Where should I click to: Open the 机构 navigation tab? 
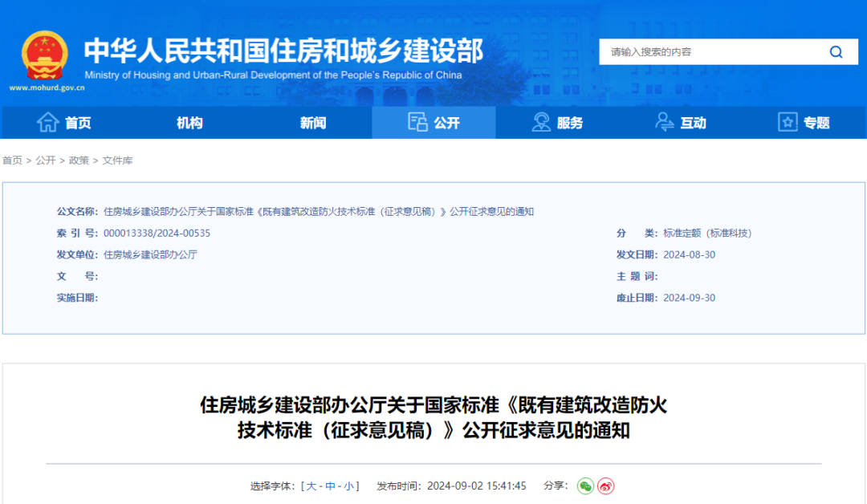click(189, 123)
